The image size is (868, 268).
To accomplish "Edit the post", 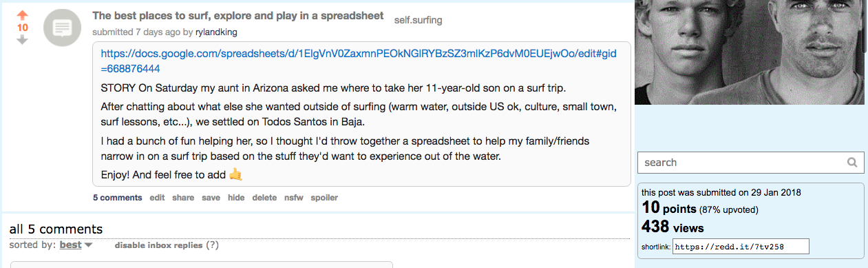I will pyautogui.click(x=157, y=198).
